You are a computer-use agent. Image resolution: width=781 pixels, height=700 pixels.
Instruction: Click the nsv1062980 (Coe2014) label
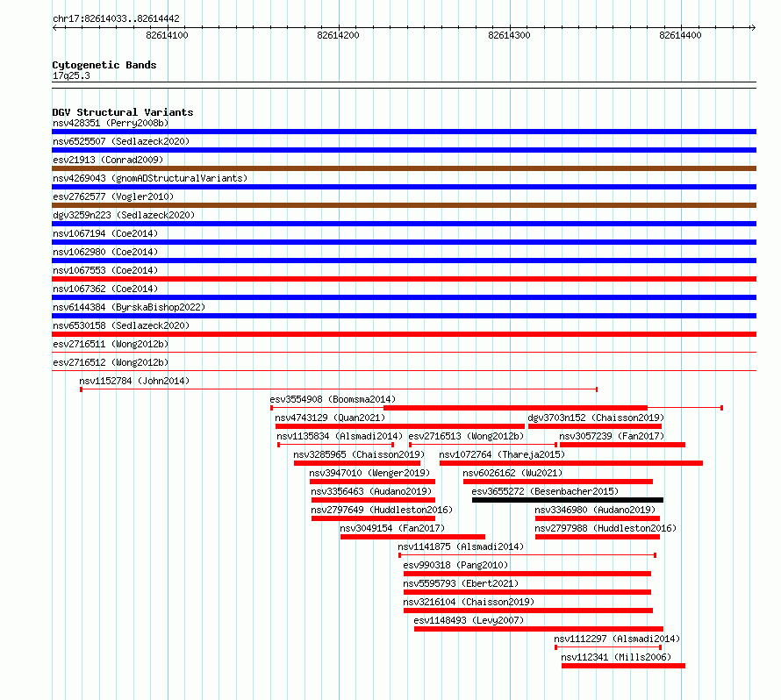[x=105, y=252]
